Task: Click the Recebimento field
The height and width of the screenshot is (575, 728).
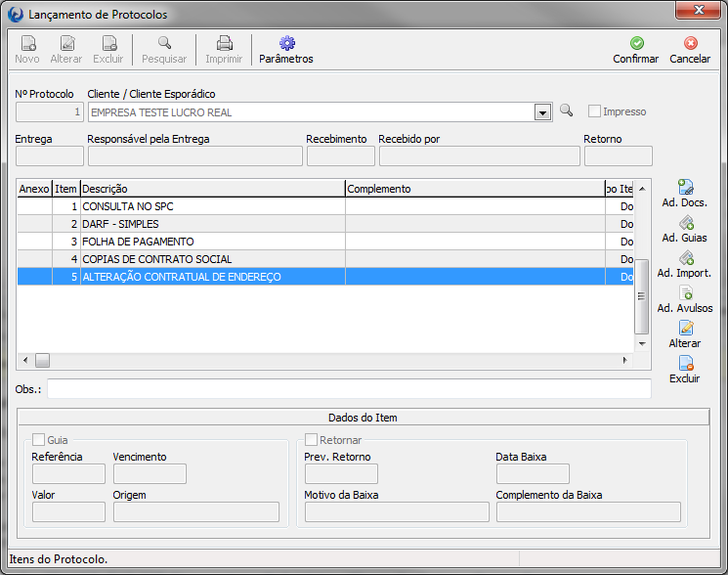Action: pos(341,156)
